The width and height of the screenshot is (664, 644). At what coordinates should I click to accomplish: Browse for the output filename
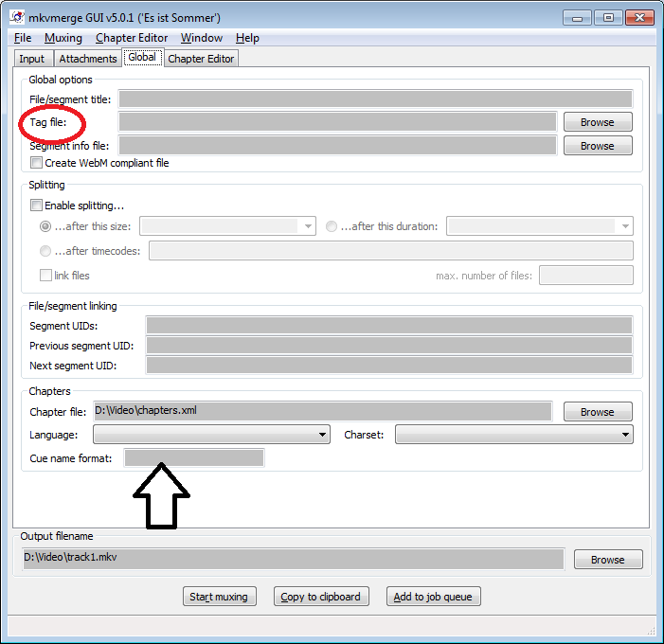tap(608, 560)
